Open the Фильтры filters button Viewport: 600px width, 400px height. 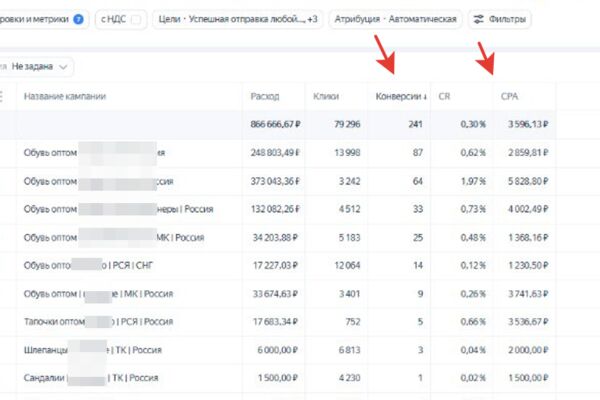(499, 19)
